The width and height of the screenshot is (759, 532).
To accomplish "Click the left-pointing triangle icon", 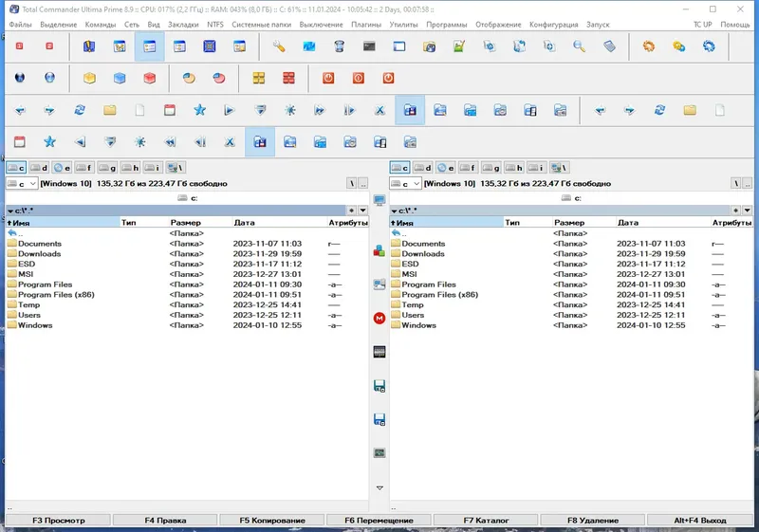I will pyautogui.click(x=80, y=141).
